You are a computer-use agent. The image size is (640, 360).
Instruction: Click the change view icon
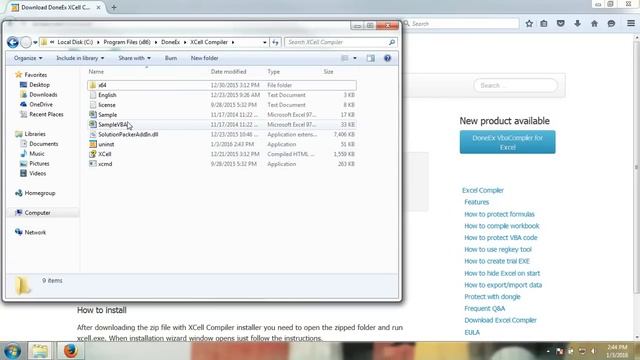click(x=345, y=58)
